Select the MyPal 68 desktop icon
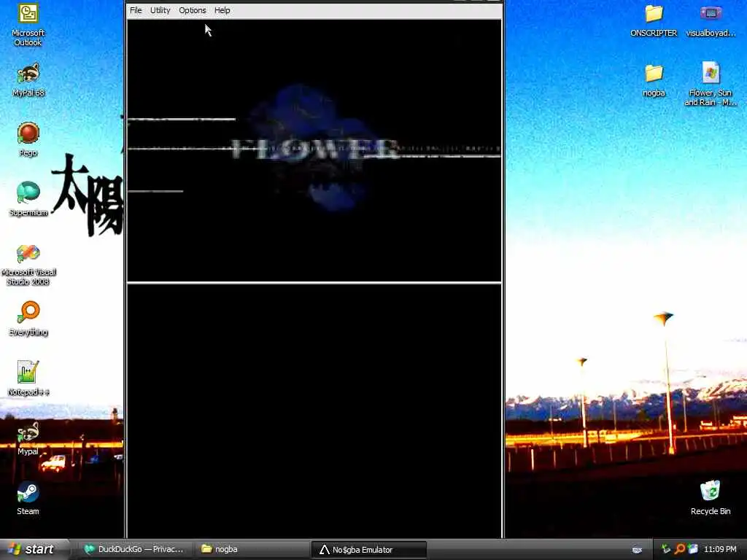747x560 pixels. [28, 80]
